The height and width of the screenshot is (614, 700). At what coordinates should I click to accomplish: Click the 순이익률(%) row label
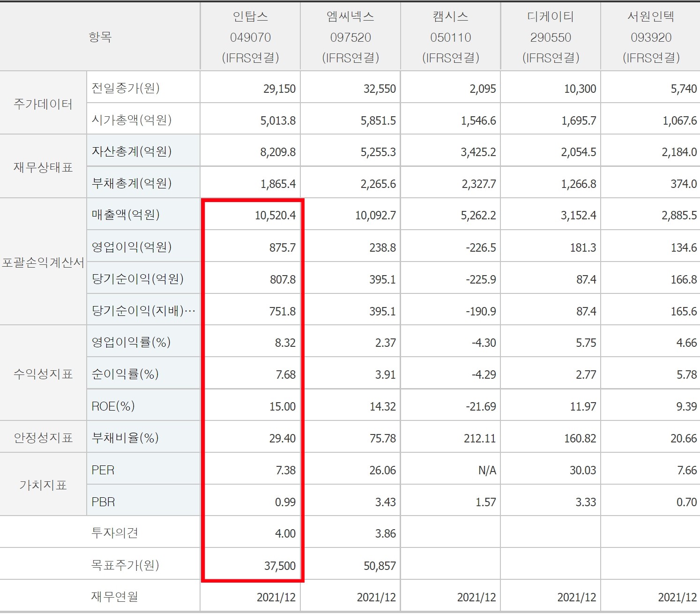pos(125,374)
